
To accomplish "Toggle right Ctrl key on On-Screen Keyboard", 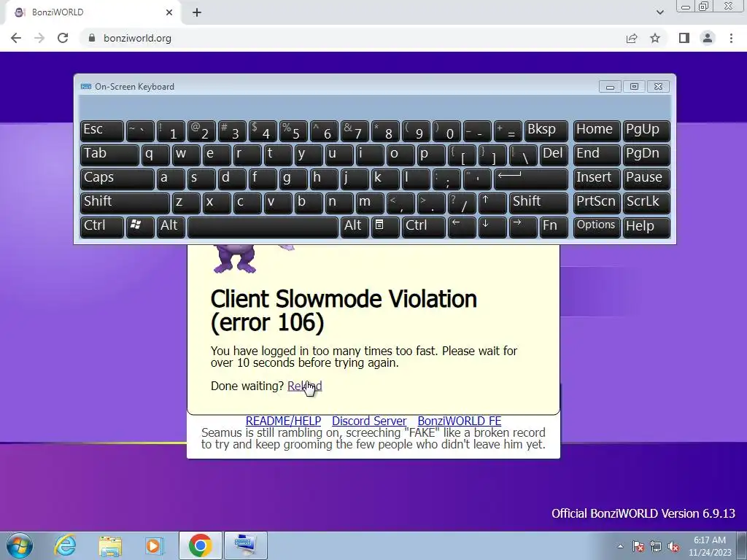I will tap(424, 226).
